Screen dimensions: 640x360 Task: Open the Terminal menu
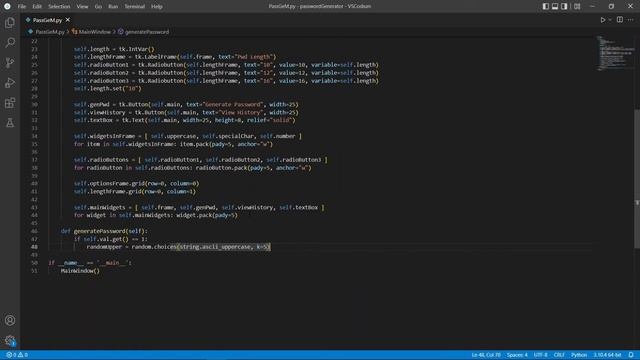tap(135, 7)
